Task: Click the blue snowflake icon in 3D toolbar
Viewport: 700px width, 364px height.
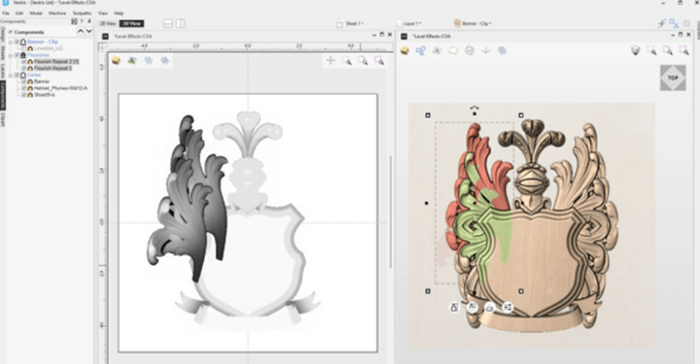Action: (x=502, y=50)
